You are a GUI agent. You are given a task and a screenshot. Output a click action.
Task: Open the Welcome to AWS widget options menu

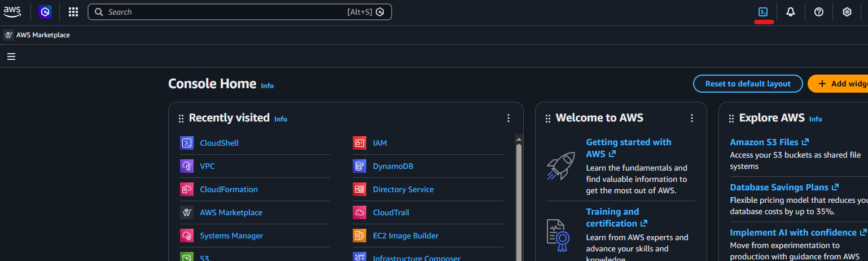click(x=692, y=118)
